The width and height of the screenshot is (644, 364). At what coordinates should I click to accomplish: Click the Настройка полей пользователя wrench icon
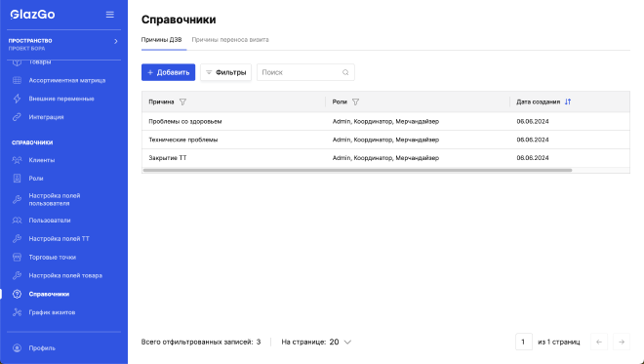[x=17, y=200]
